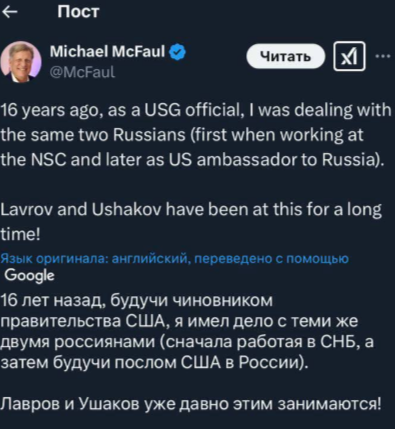Open the three-dot more options menu

383,56
